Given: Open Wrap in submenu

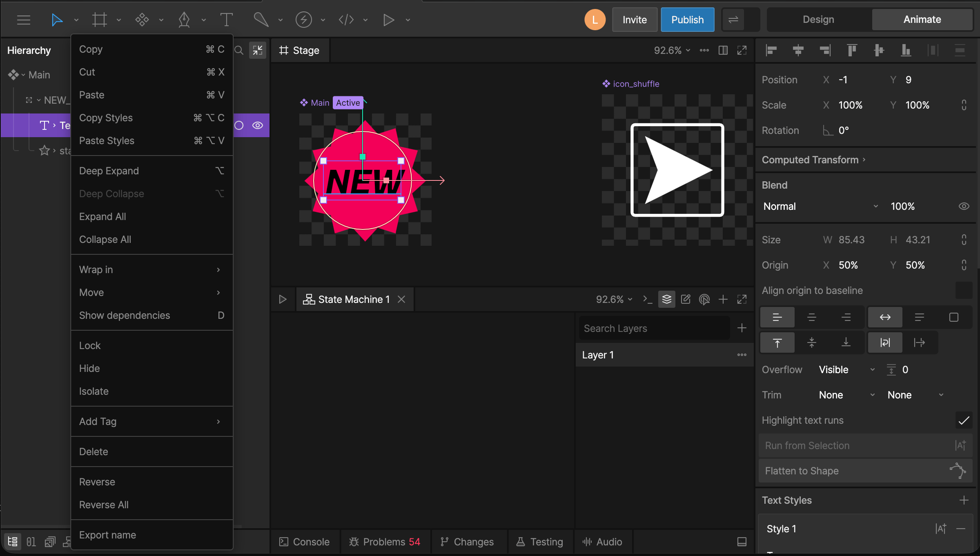Looking at the screenshot, I should [151, 269].
